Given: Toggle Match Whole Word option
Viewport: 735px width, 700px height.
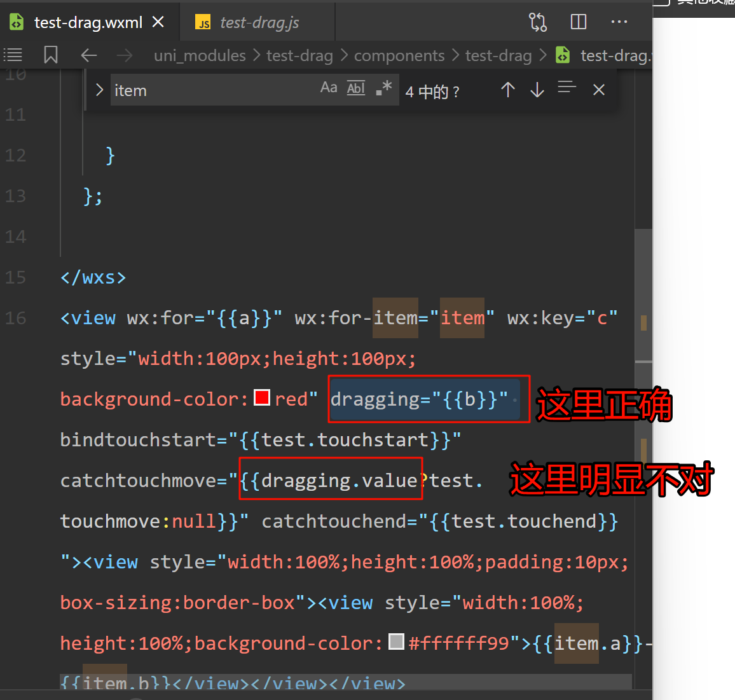Looking at the screenshot, I should (x=356, y=88).
